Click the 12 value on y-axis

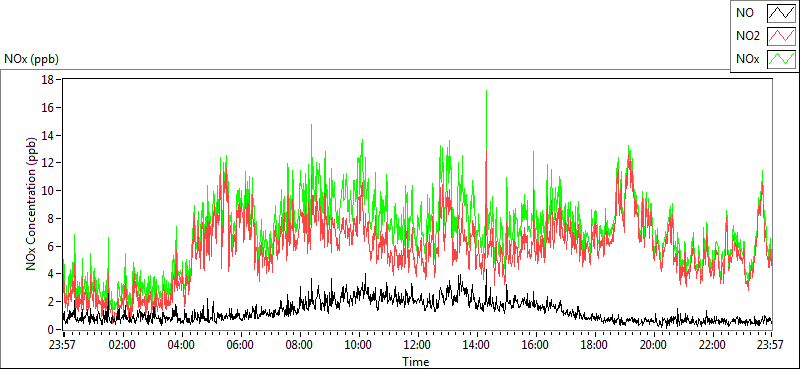click(49, 163)
